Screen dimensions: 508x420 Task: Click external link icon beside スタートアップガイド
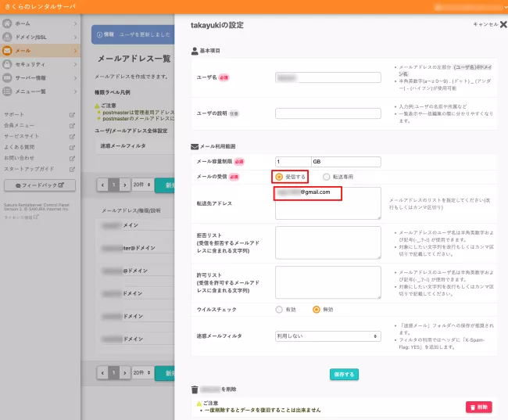pyautogui.click(x=72, y=169)
